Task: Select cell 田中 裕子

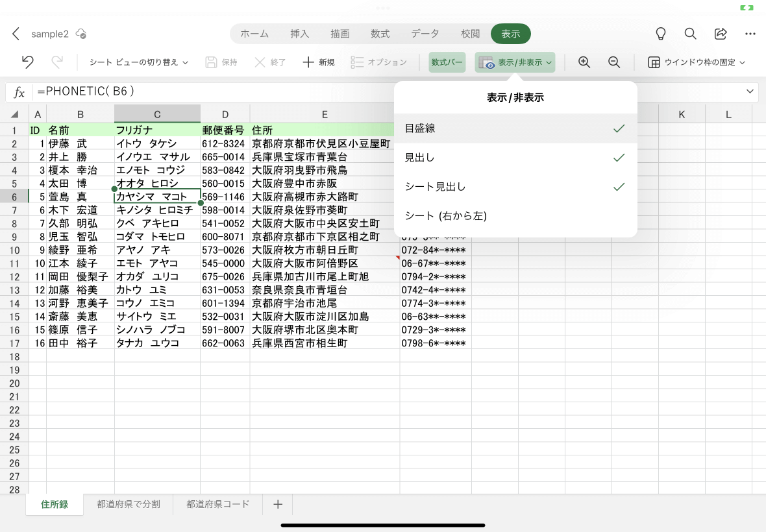Action: click(x=80, y=343)
